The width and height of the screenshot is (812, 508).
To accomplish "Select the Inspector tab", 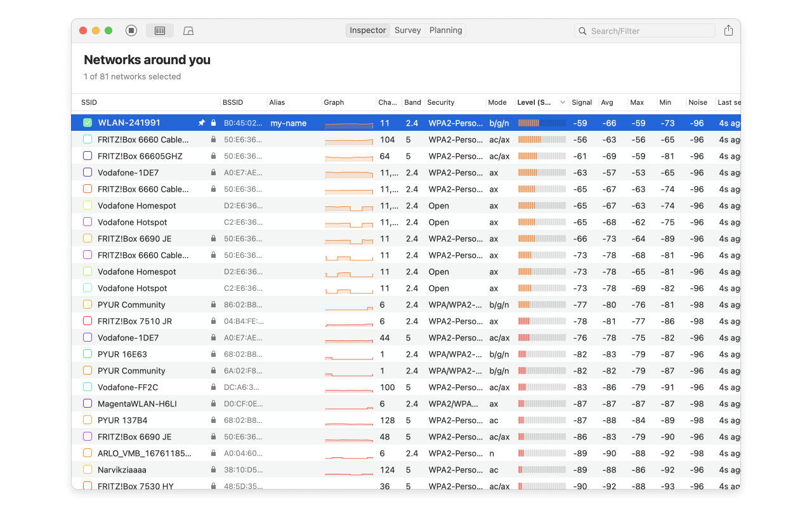I will (x=368, y=30).
